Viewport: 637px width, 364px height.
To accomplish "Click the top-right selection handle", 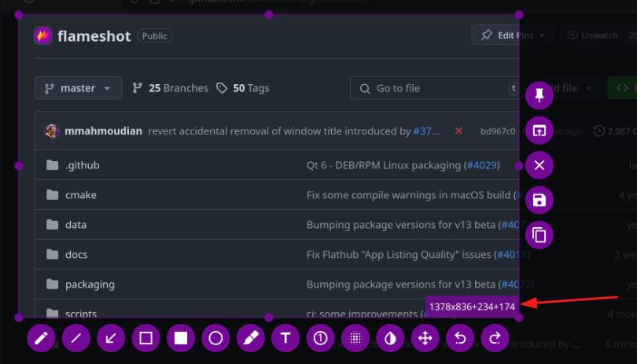I will pyautogui.click(x=519, y=15).
